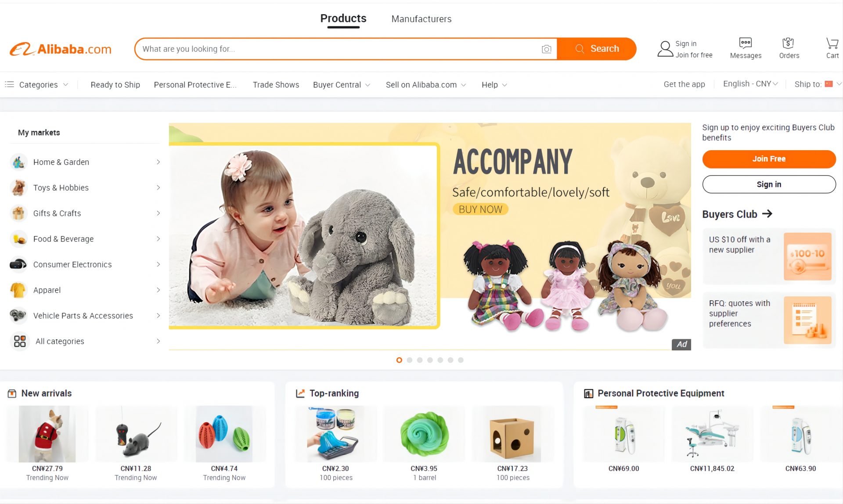Screen dimensions: 843x504
Task: Click the orange Search button
Action: click(597, 49)
